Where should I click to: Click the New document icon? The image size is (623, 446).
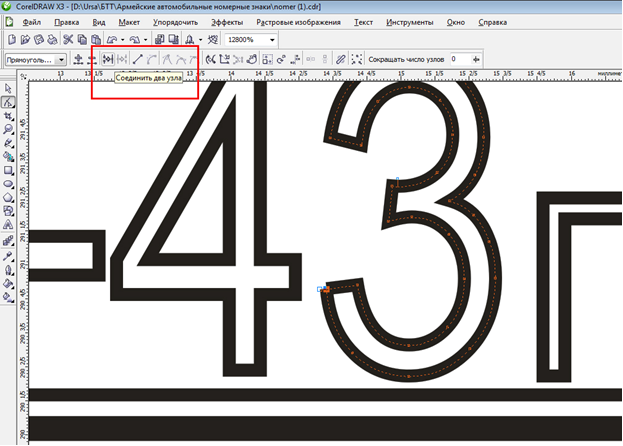12,39
